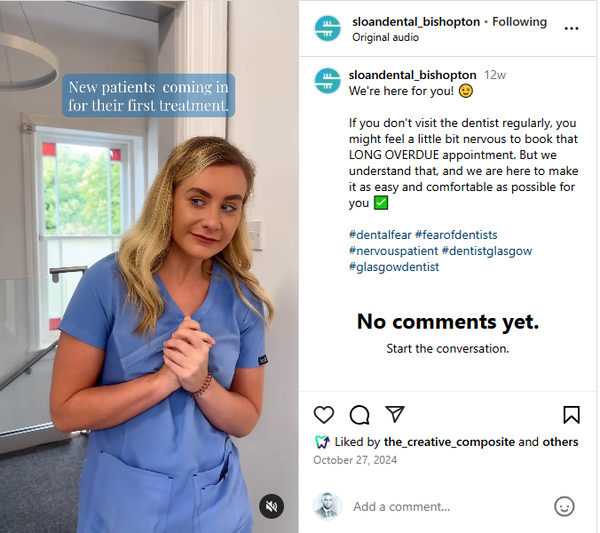
Task: Click the sloandental_bishopton caption avatar
Action: click(x=327, y=81)
